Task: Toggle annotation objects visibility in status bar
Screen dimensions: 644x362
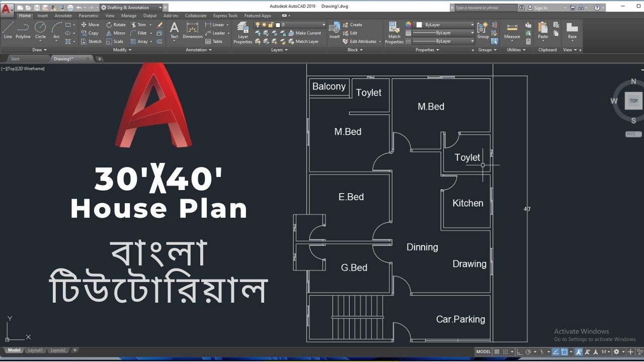Action: (580, 352)
